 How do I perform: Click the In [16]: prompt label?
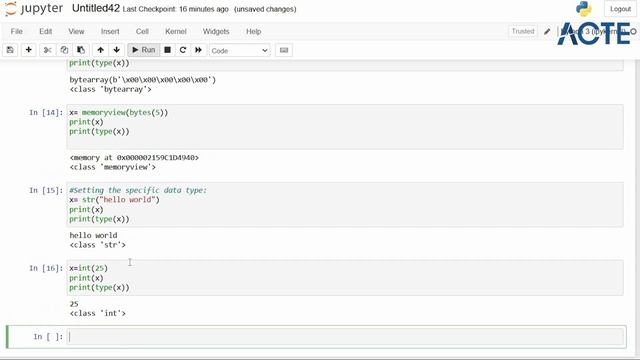pos(46,268)
